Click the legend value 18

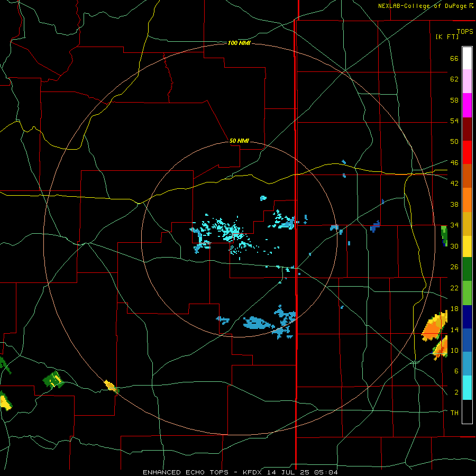[x=454, y=309]
